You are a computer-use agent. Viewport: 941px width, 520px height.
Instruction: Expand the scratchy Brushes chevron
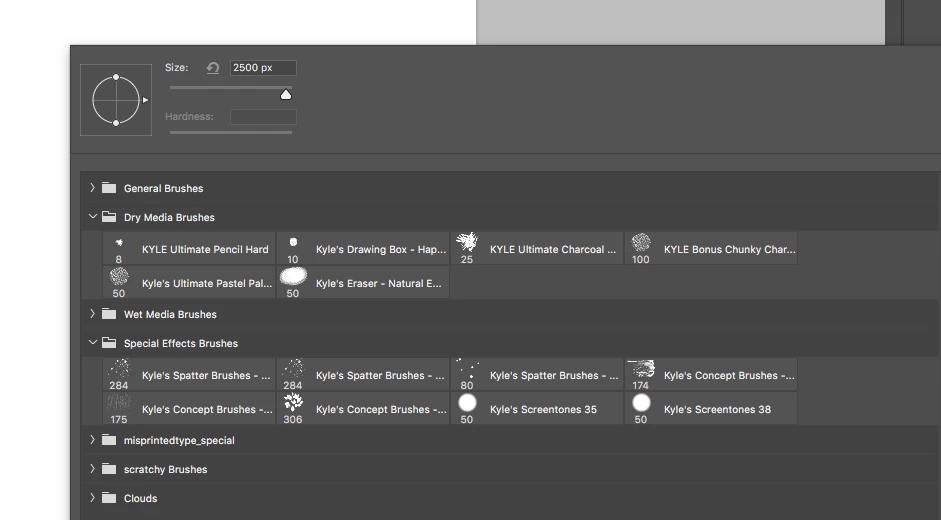(92, 469)
